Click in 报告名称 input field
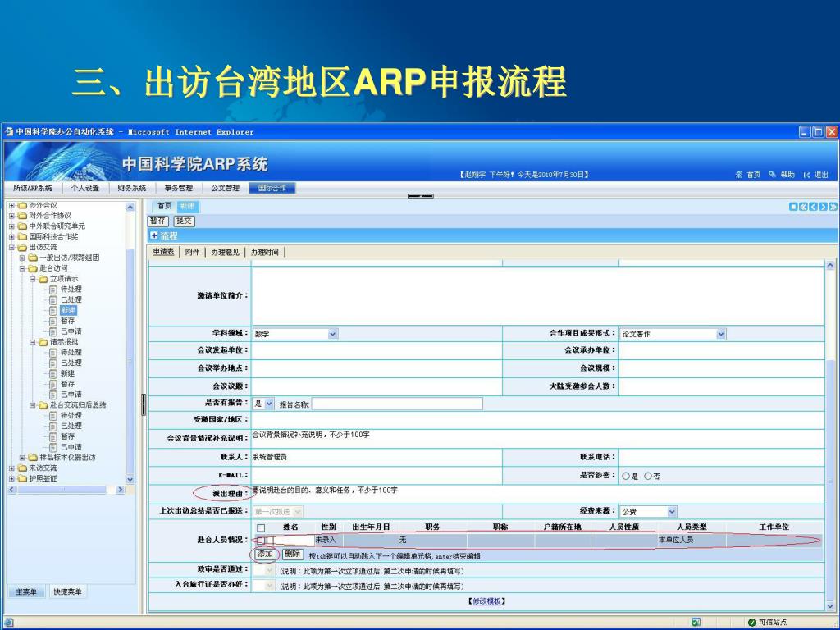This screenshot has height=630, width=840. (x=397, y=404)
